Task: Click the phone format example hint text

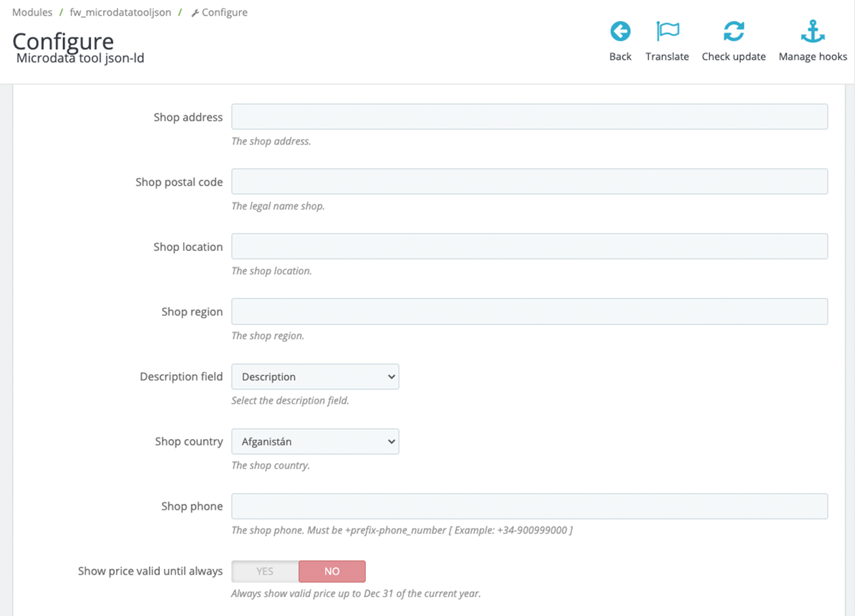Action: click(x=402, y=530)
